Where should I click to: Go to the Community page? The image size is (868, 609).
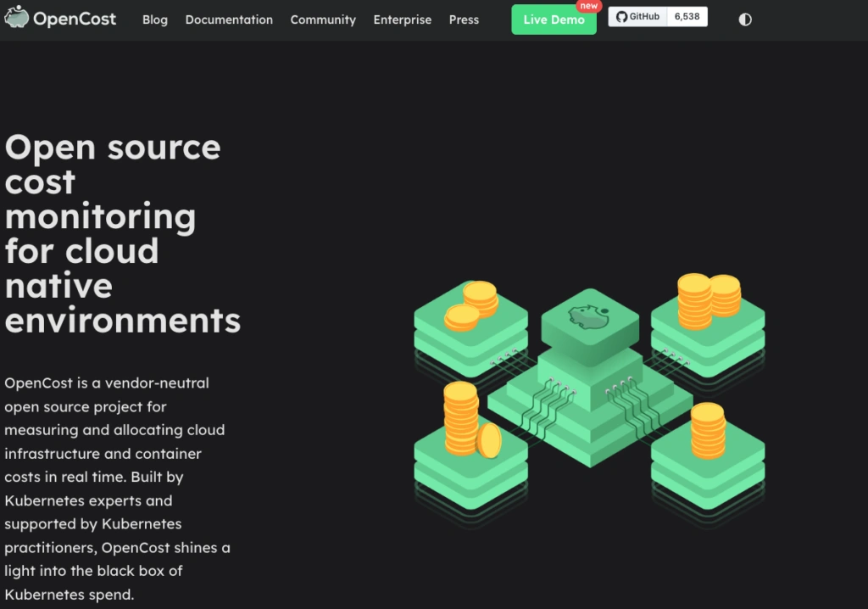[x=323, y=20]
